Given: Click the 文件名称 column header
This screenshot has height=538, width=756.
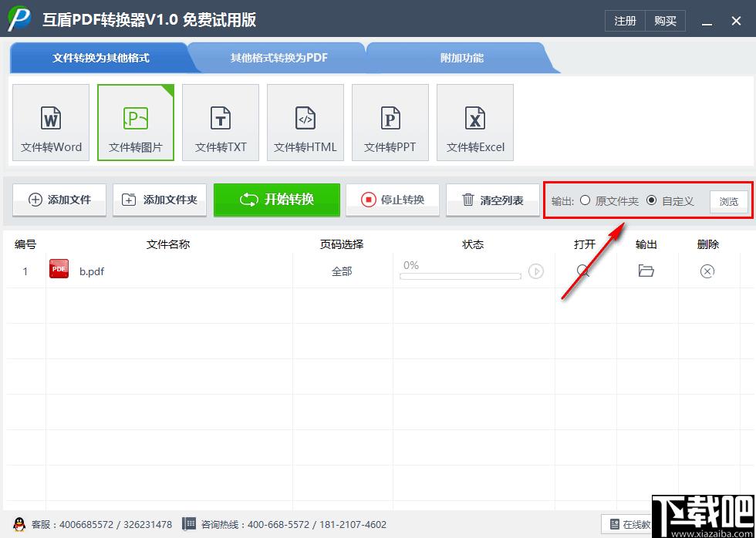Looking at the screenshot, I should 168,244.
